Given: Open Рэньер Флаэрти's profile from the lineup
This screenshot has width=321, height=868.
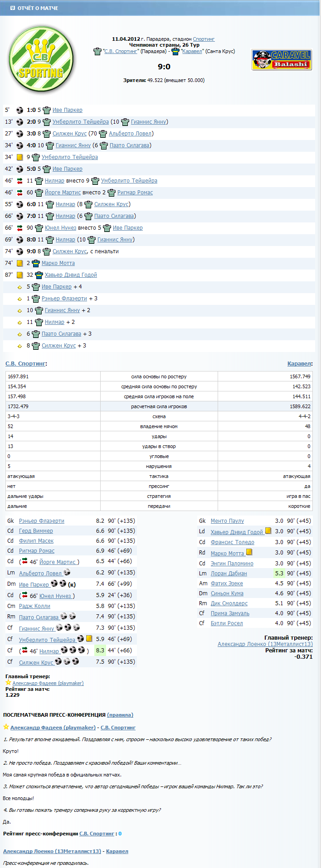Looking at the screenshot, I should [x=41, y=521].
